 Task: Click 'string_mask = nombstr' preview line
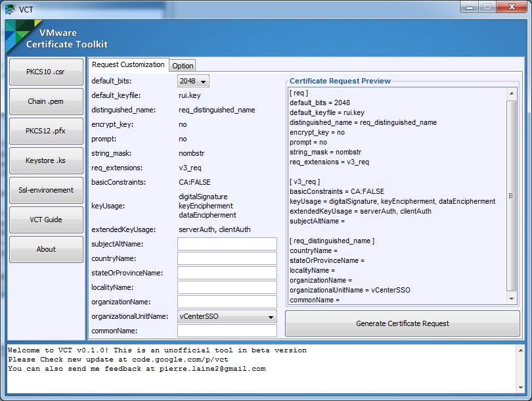pyautogui.click(x=325, y=152)
